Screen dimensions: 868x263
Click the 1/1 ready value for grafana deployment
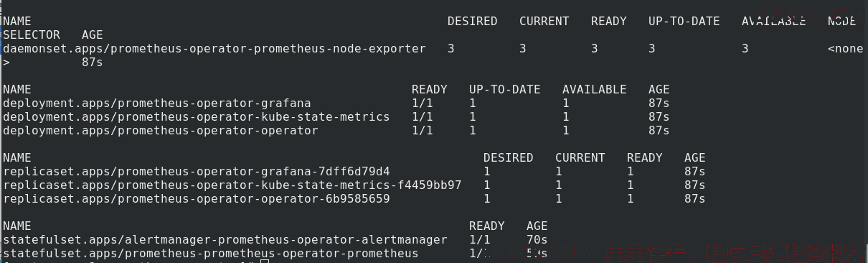tap(423, 103)
